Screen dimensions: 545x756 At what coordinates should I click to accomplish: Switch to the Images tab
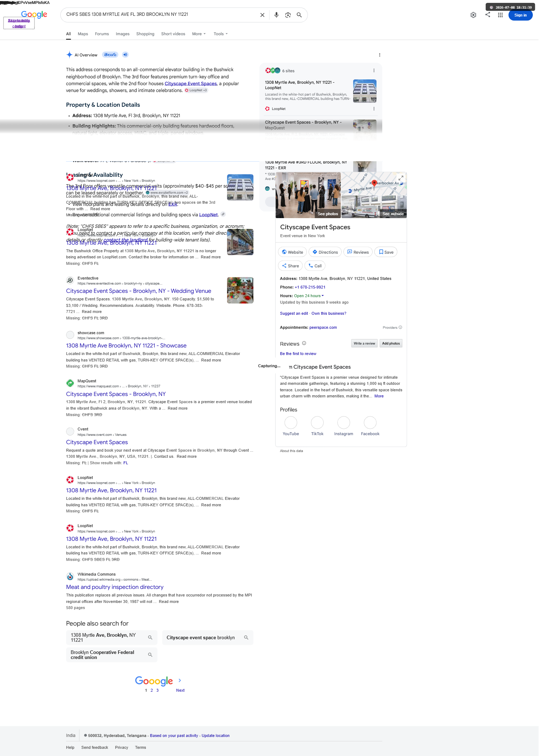(123, 34)
